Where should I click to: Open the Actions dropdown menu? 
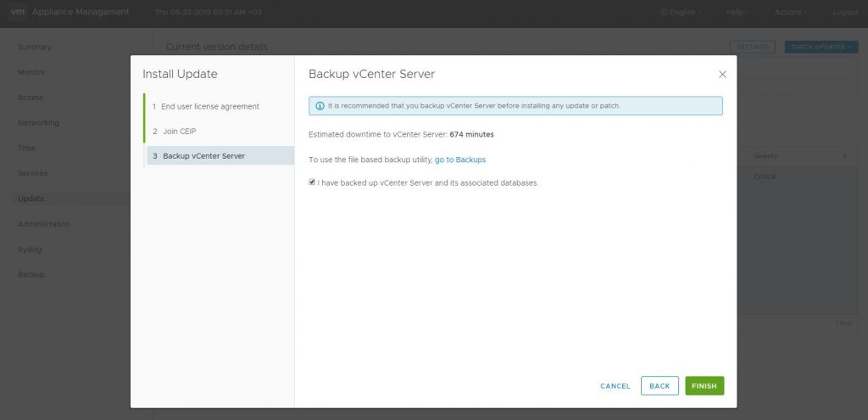(x=791, y=12)
